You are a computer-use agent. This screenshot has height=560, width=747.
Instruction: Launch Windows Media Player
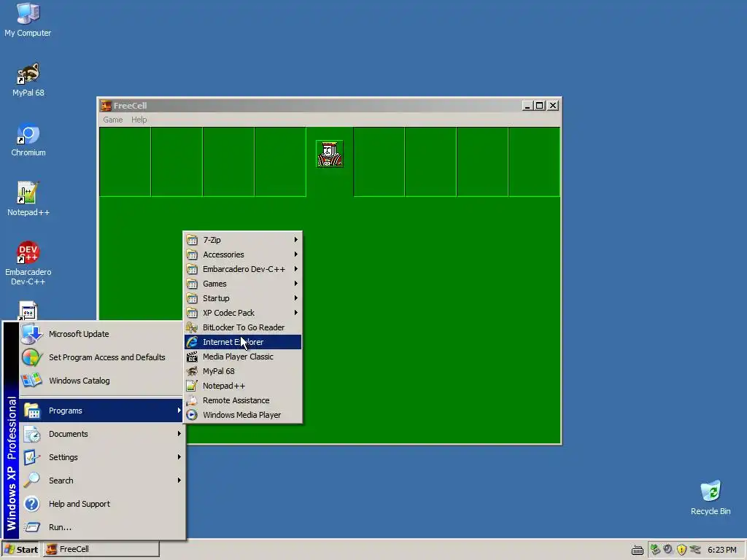point(243,415)
